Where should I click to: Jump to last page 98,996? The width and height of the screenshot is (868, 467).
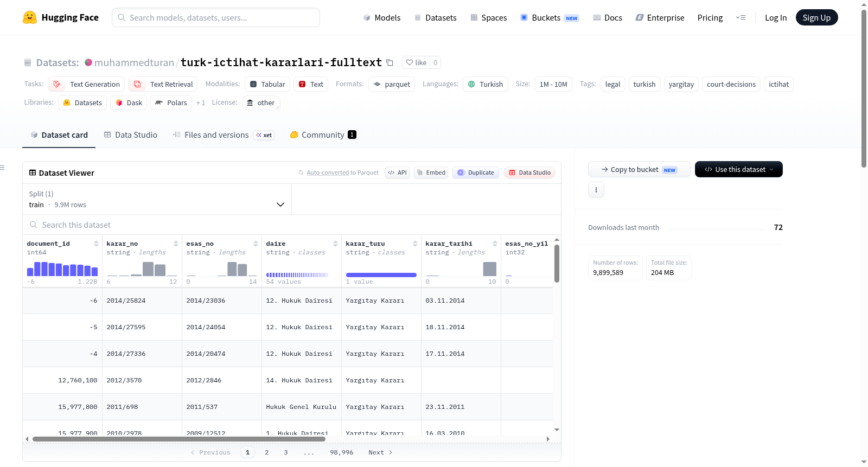coord(342,452)
